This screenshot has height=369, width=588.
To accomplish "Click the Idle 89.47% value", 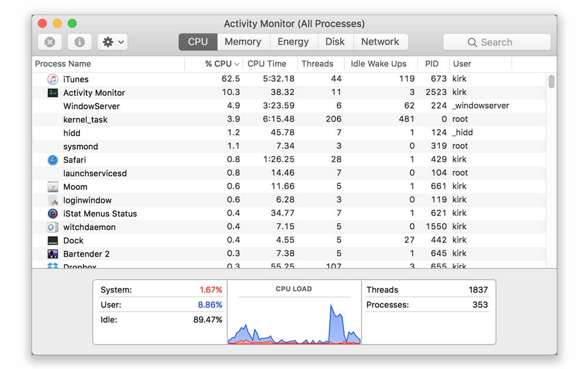I will tap(208, 320).
